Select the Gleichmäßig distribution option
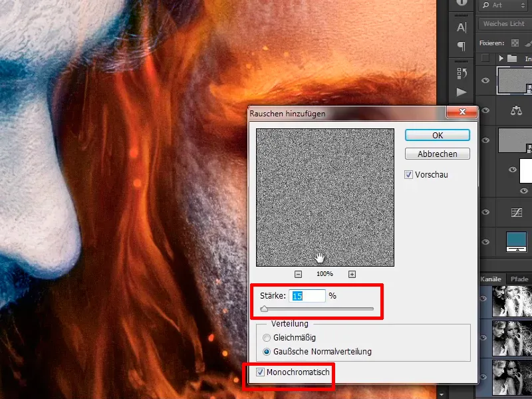This screenshot has width=532, height=399. coord(267,338)
